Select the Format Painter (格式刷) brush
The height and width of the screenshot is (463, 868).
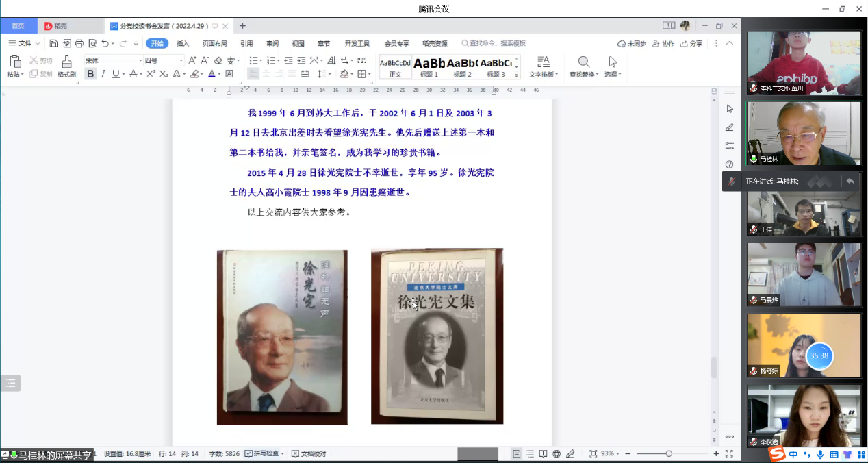point(66,62)
